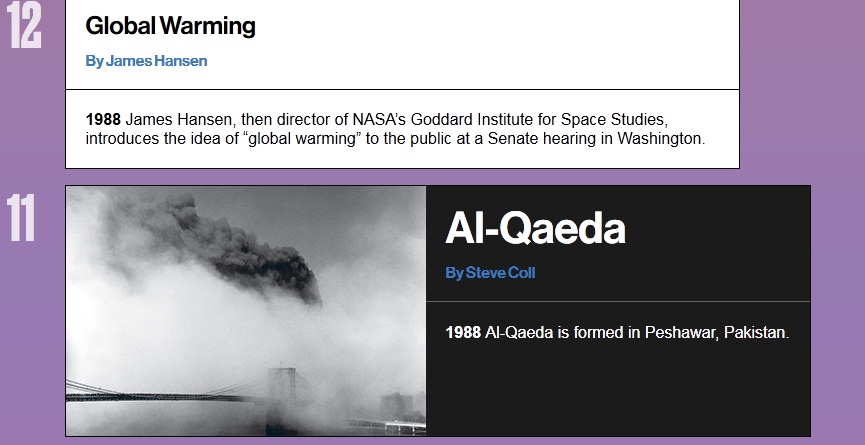865x445 pixels.
Task: Open the Global Warming article title
Action: [171, 27]
